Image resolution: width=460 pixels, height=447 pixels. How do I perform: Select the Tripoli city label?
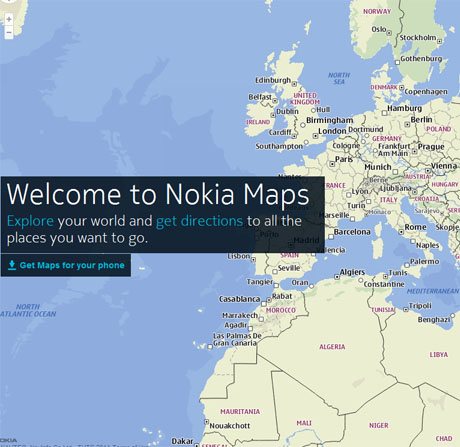point(420,306)
